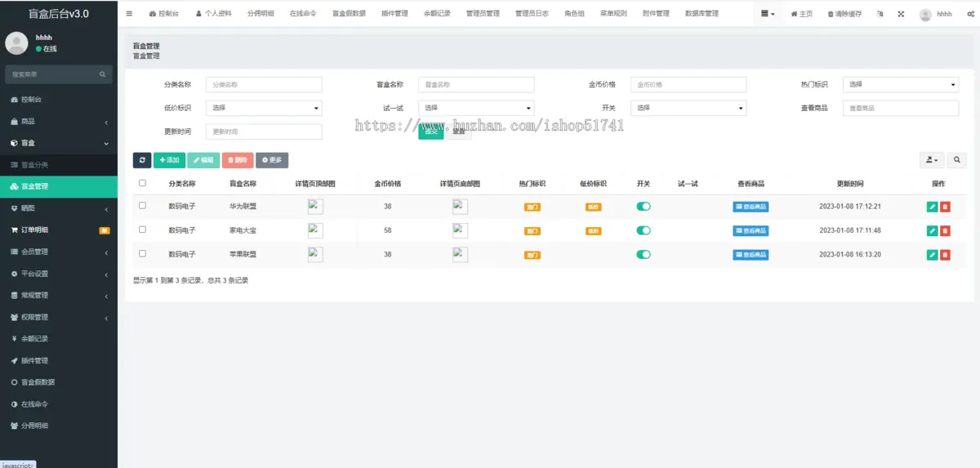Open the 热门标识 filter dropdown

(901, 84)
